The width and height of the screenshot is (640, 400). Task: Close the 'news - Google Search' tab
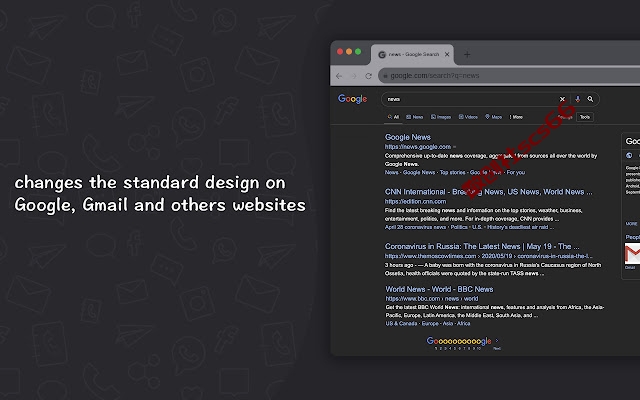pyautogui.click(x=447, y=54)
